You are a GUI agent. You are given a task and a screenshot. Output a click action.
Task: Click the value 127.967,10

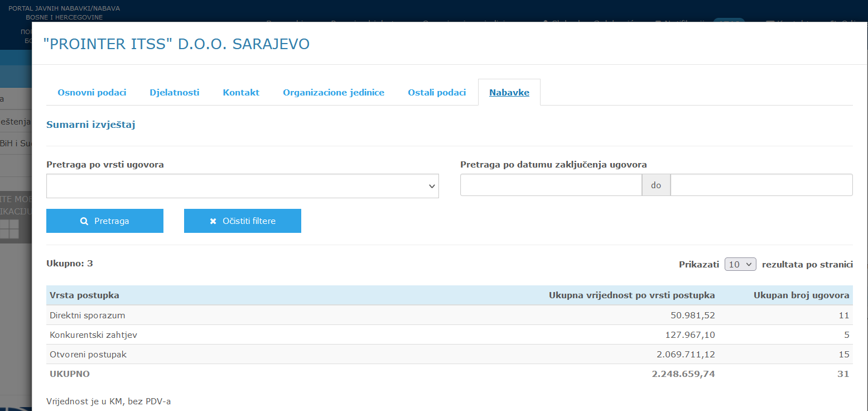point(690,335)
